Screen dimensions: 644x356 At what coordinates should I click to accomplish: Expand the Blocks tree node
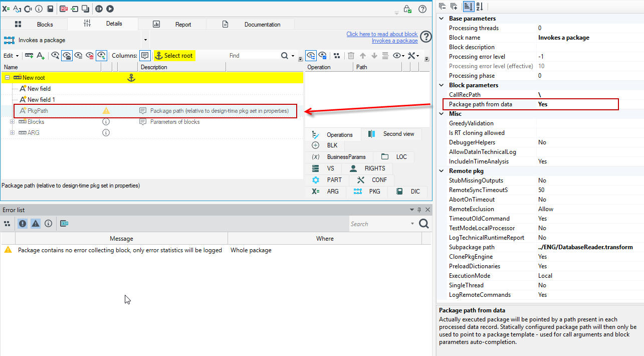12,122
